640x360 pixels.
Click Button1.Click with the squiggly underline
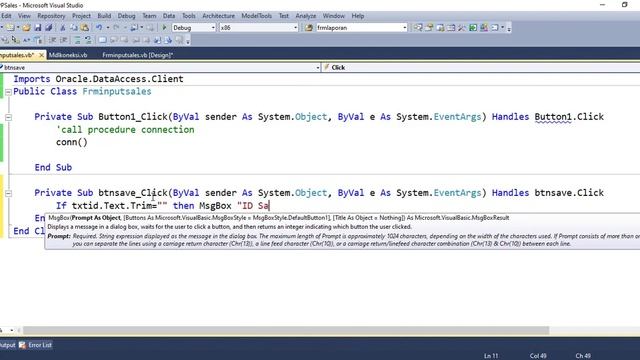(569, 117)
